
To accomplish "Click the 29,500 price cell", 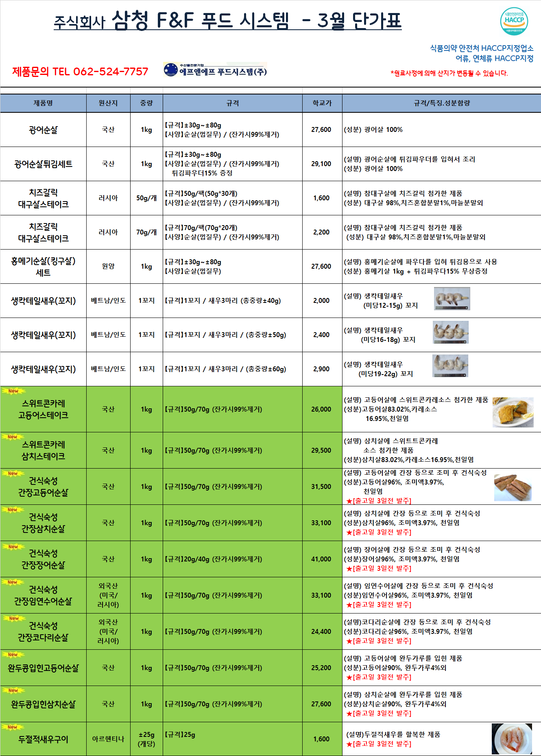I will click(x=321, y=450).
